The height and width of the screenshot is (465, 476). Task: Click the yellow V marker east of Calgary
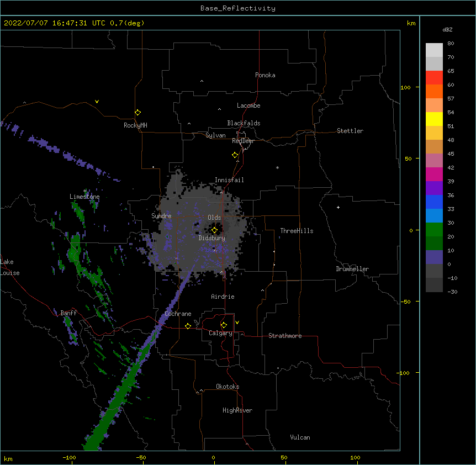[237, 323]
